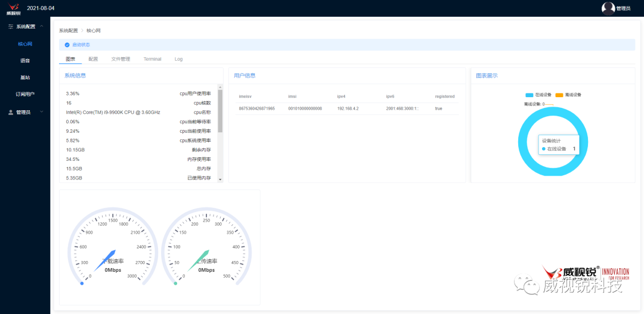Click the 系统信息 panel title
This screenshot has width=644, height=314.
75,76
